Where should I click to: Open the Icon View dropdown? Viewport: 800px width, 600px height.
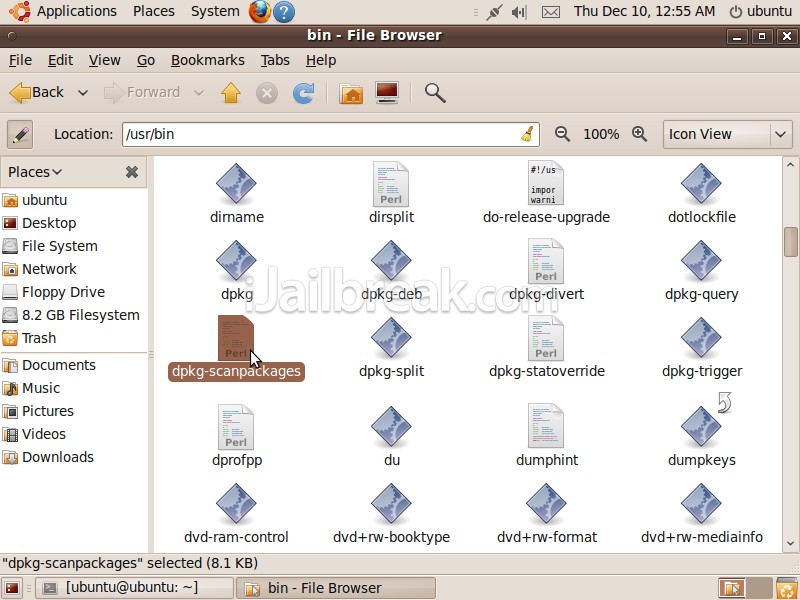click(728, 134)
